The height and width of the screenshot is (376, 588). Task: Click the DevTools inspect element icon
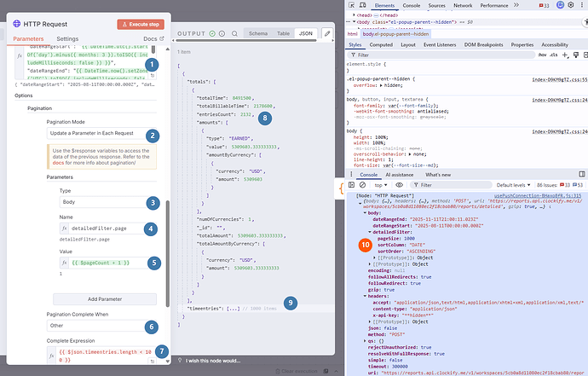(351, 5)
